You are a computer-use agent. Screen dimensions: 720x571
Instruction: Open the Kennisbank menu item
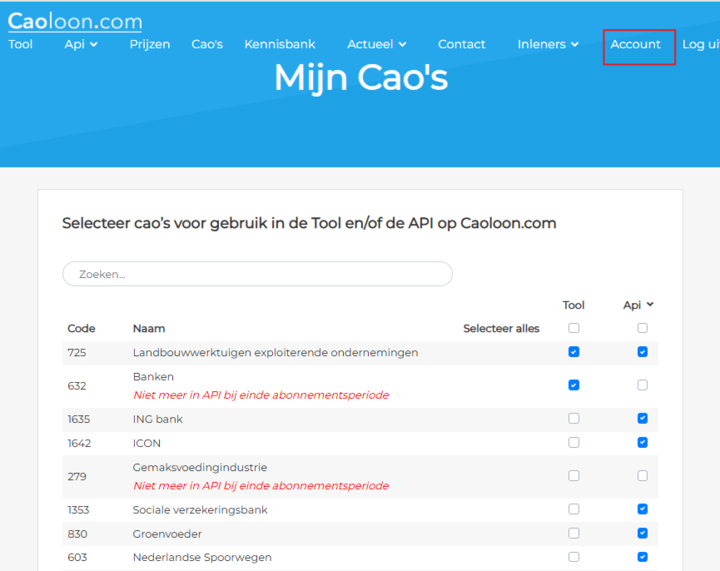coord(280,44)
